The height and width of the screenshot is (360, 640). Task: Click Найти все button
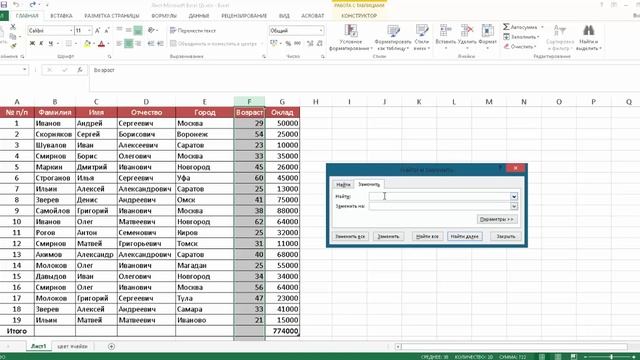427,236
